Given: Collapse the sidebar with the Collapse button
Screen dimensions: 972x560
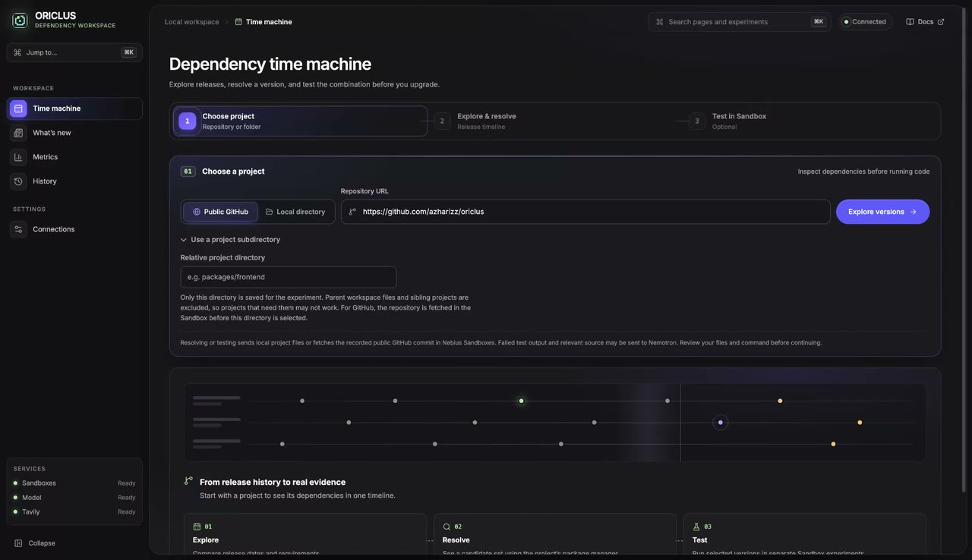Looking at the screenshot, I should [x=35, y=543].
